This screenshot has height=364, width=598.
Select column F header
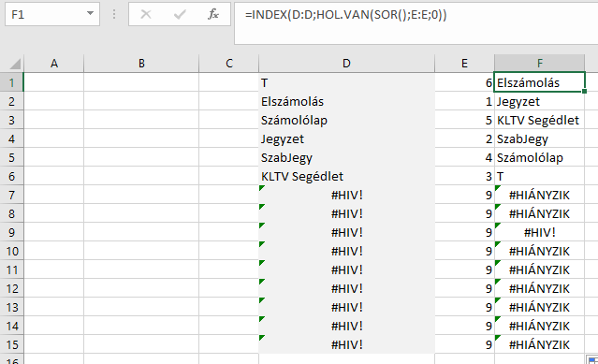539,64
